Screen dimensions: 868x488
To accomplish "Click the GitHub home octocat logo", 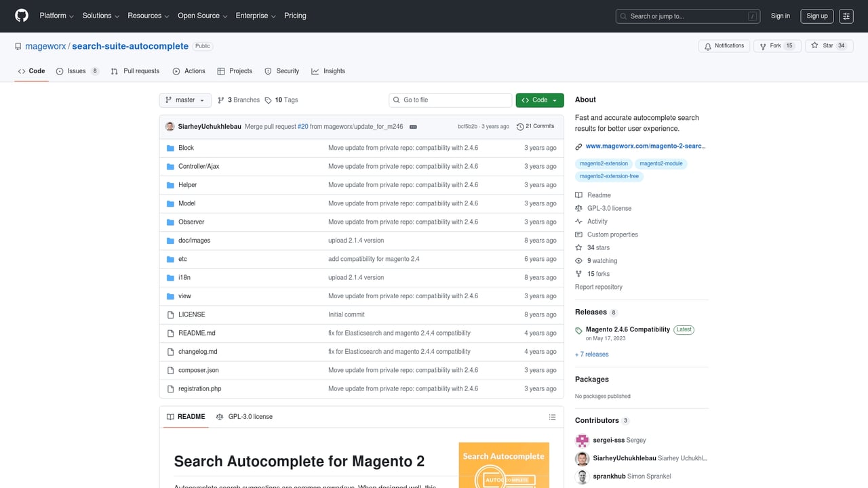I will click(x=21, y=16).
